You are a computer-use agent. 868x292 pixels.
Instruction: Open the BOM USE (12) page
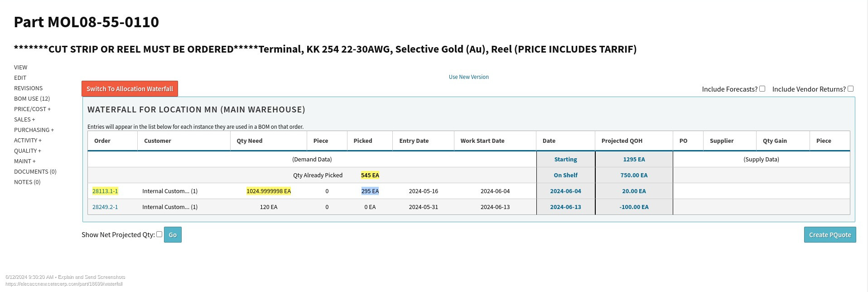click(32, 98)
